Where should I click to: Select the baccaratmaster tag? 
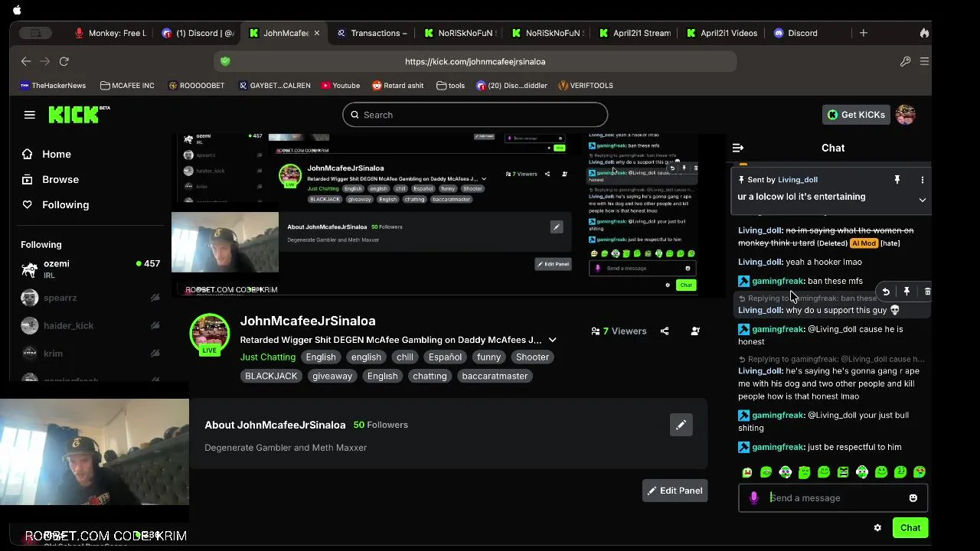(x=495, y=376)
